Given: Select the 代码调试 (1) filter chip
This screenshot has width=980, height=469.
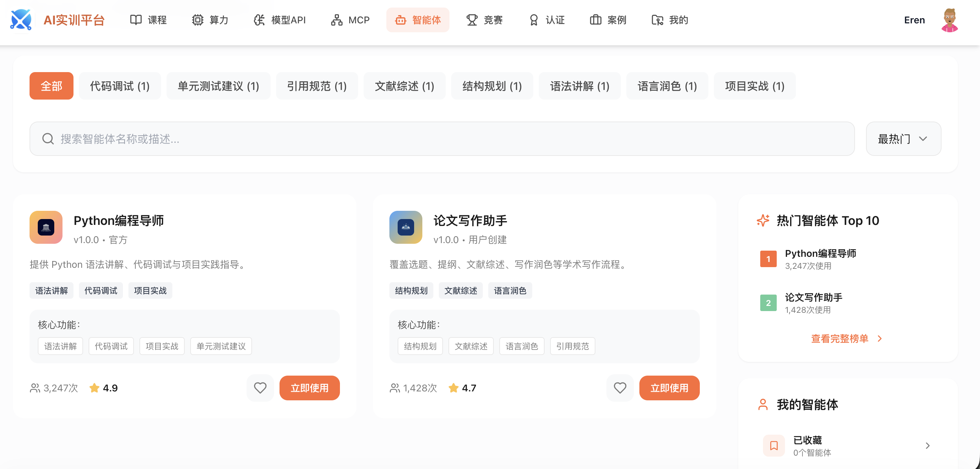Looking at the screenshot, I should tap(120, 85).
